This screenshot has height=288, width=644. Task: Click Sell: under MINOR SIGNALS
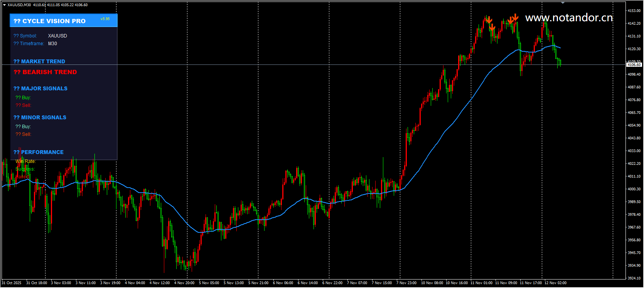click(x=23, y=134)
